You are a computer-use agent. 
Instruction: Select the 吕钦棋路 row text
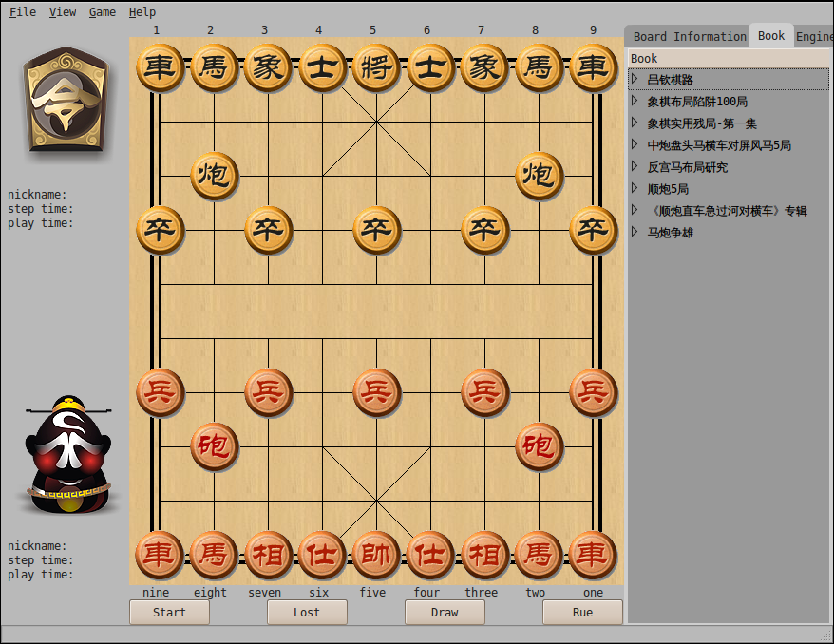point(671,80)
